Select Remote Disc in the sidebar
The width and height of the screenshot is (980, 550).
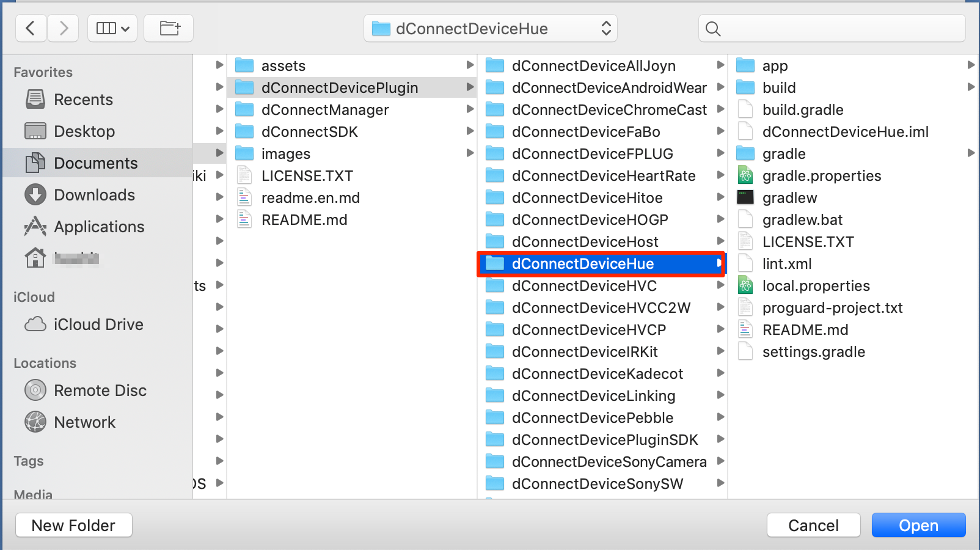coord(100,391)
